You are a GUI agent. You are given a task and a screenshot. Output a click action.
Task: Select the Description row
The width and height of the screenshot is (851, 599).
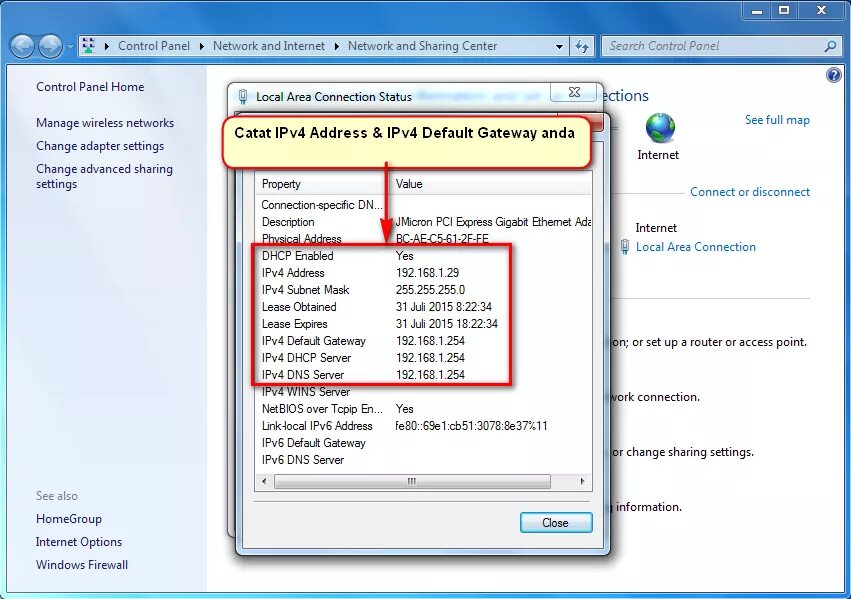pos(423,222)
